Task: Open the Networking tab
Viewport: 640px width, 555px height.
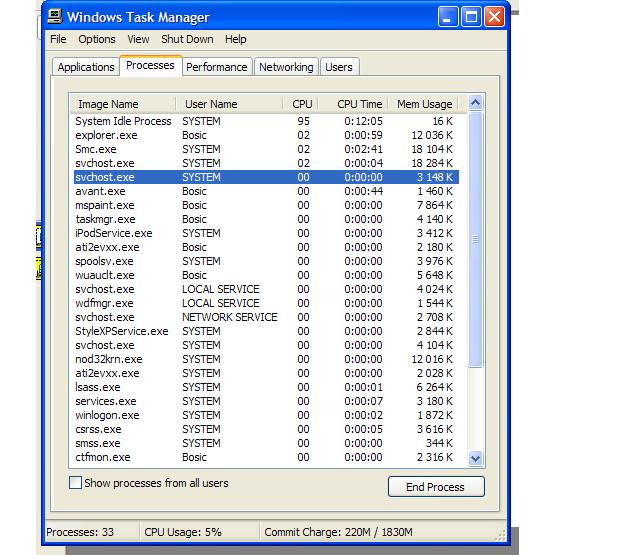Action: 286,67
